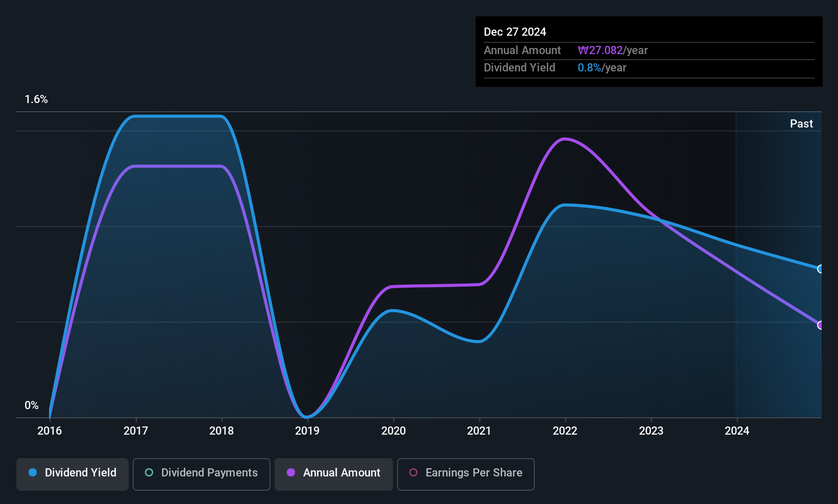This screenshot has height=504, width=838.
Task: Click the 0% y-axis label
Action: 32,406
